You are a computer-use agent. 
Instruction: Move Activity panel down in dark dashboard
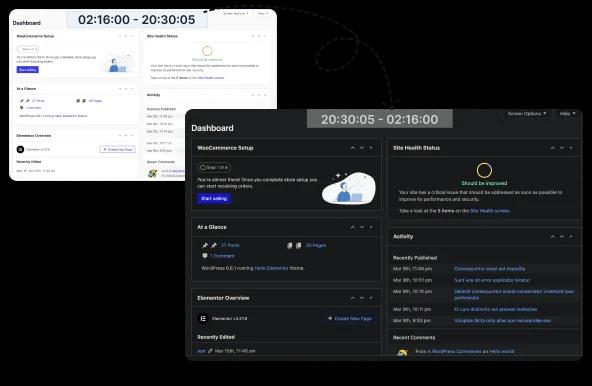[x=562, y=236]
